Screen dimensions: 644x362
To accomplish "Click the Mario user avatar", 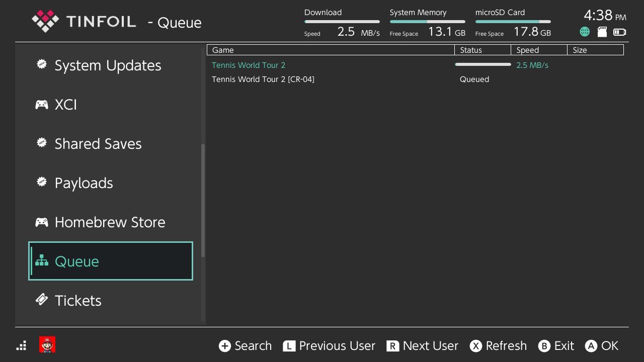I will pos(47,345).
